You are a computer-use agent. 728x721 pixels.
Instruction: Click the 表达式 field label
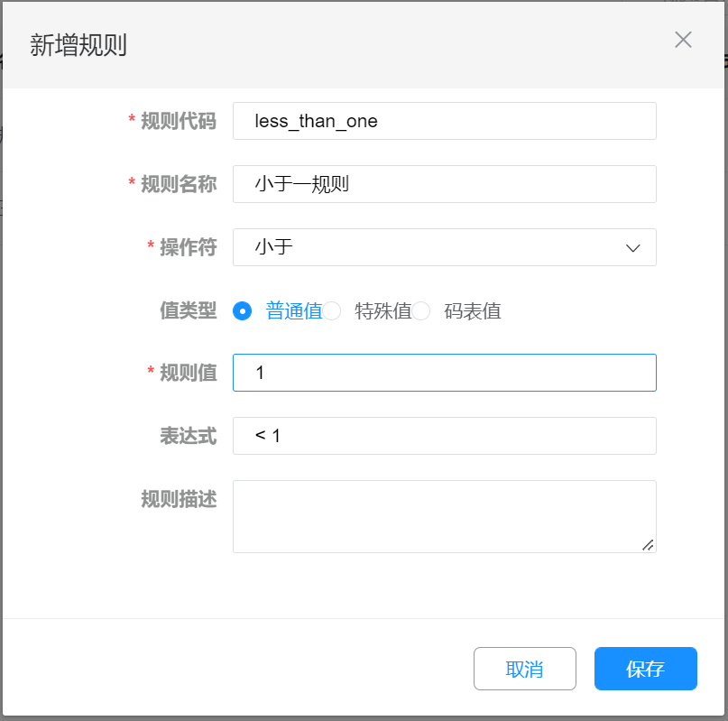188,436
